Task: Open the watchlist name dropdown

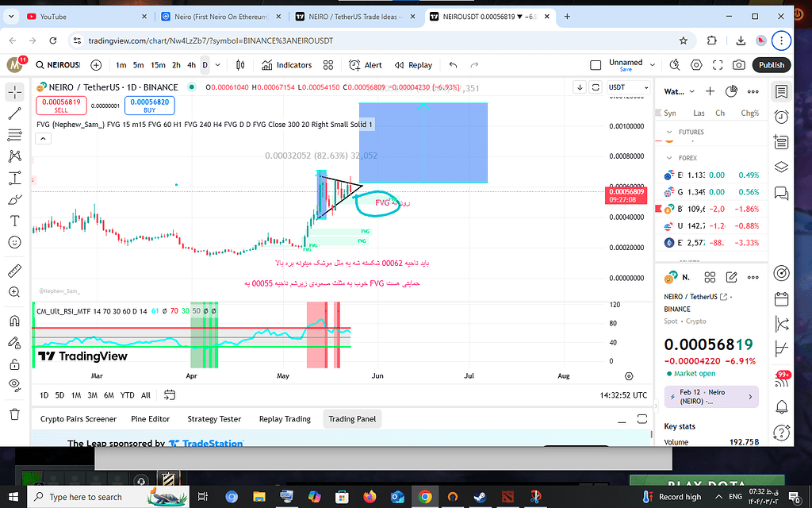Action: pyautogui.click(x=679, y=91)
